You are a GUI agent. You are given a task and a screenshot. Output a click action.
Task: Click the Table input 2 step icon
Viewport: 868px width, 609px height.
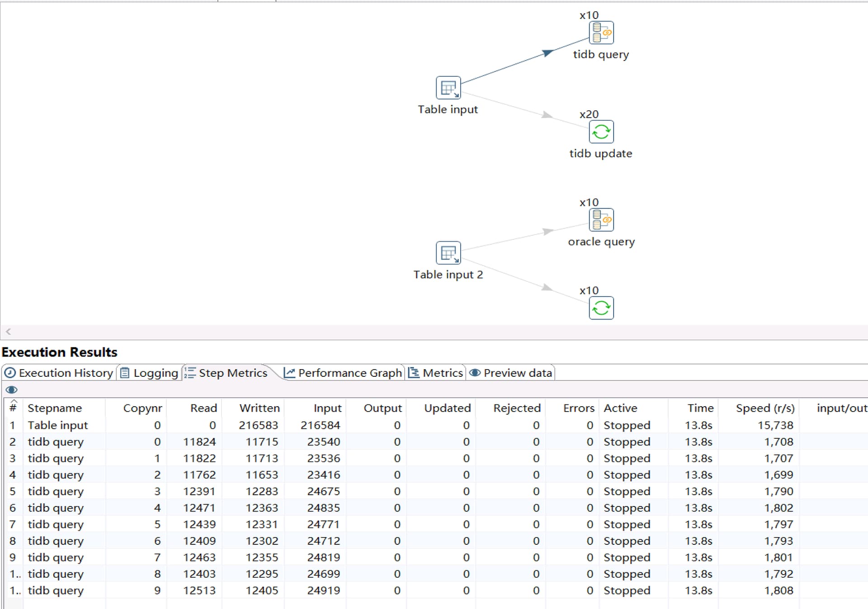pos(448,253)
